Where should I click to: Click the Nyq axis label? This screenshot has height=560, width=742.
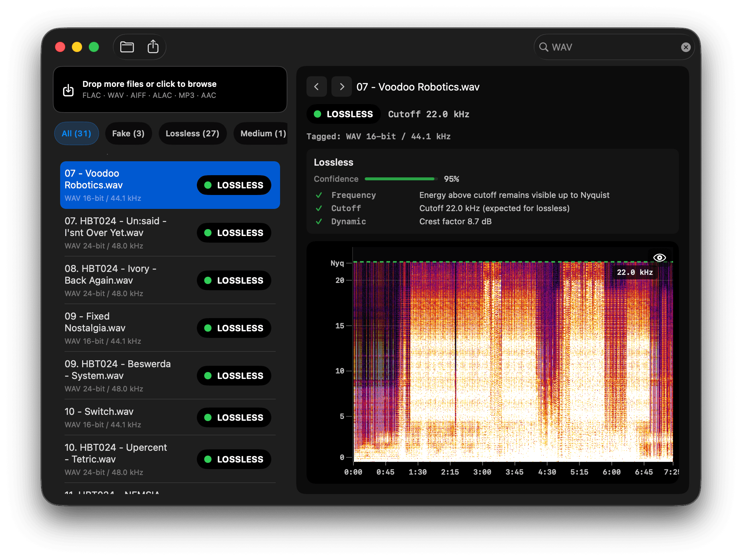[337, 263]
